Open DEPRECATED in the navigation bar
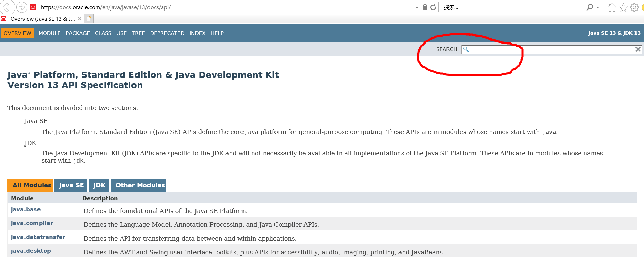This screenshot has height=257, width=644. [x=167, y=33]
